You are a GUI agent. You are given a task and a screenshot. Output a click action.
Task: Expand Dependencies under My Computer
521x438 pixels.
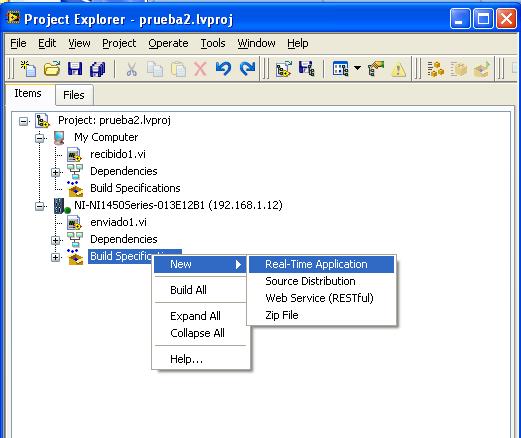point(56,172)
